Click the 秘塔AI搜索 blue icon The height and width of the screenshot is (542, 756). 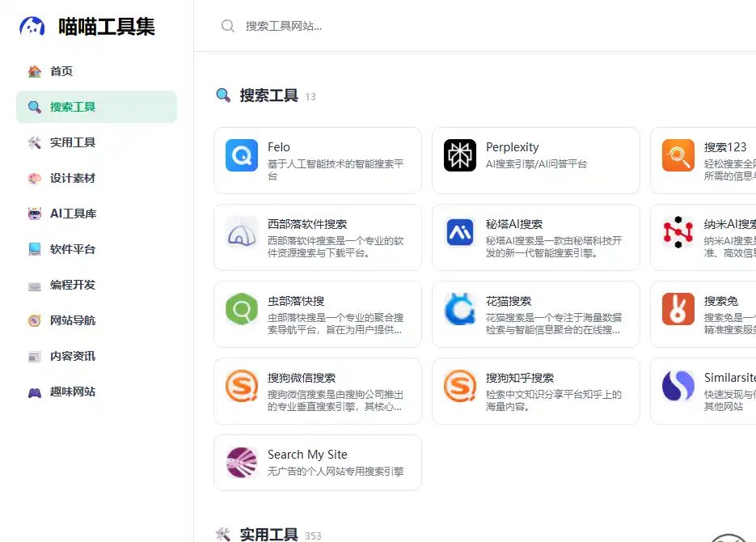click(x=460, y=232)
